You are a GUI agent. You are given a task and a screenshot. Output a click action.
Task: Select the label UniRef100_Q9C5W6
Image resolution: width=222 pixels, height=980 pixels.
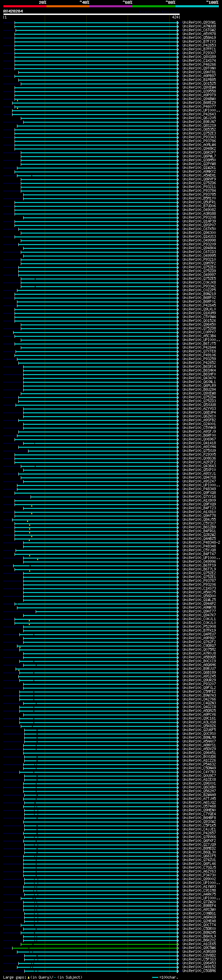pos(199,948)
